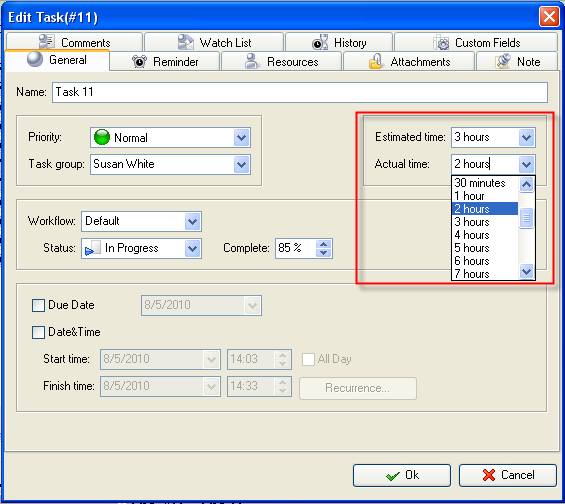Open the Attachments tab
This screenshot has width=565, height=504.
tap(409, 61)
